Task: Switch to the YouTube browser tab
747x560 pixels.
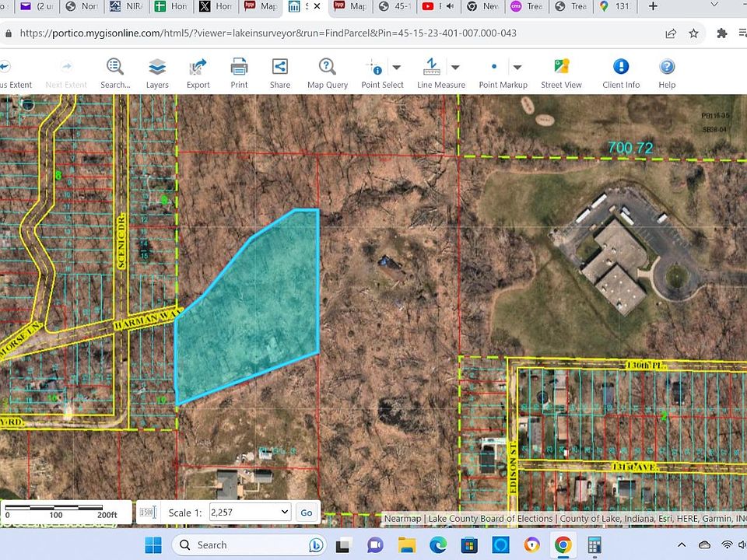Action: coord(428,7)
